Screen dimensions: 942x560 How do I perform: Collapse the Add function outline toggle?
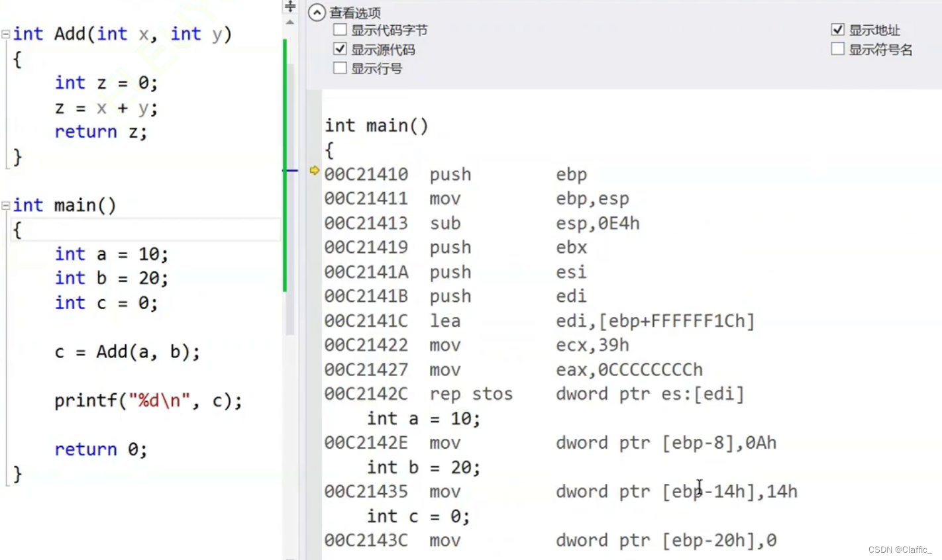click(x=6, y=34)
